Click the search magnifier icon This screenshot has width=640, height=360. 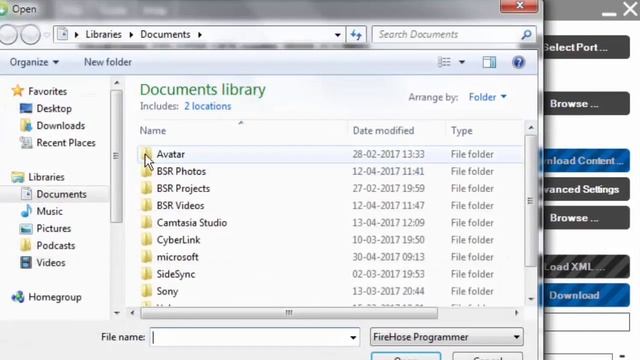527,35
